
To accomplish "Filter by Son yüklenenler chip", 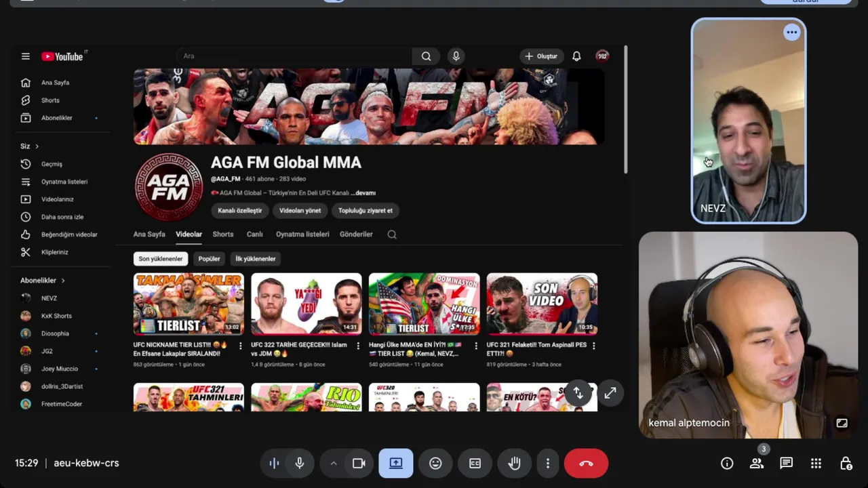I will (161, 259).
